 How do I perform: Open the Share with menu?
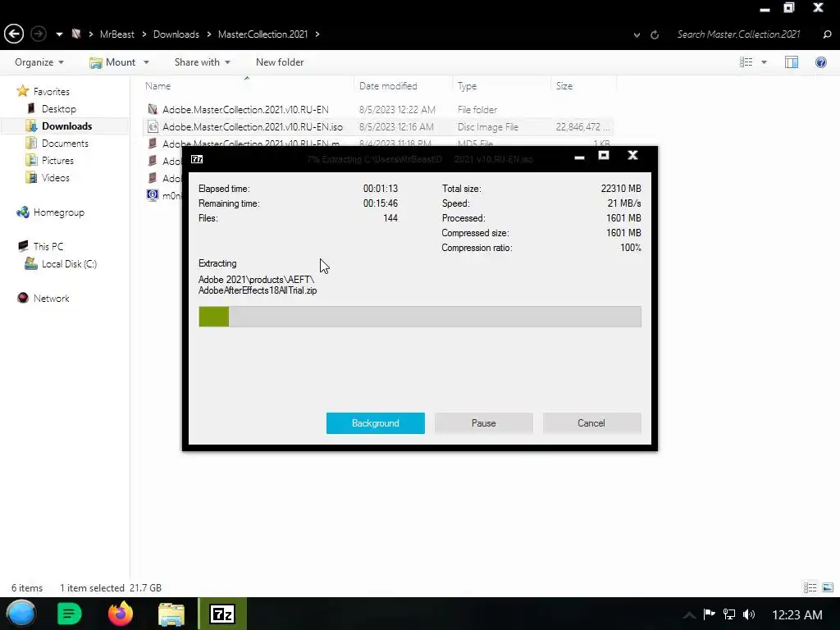(x=202, y=62)
